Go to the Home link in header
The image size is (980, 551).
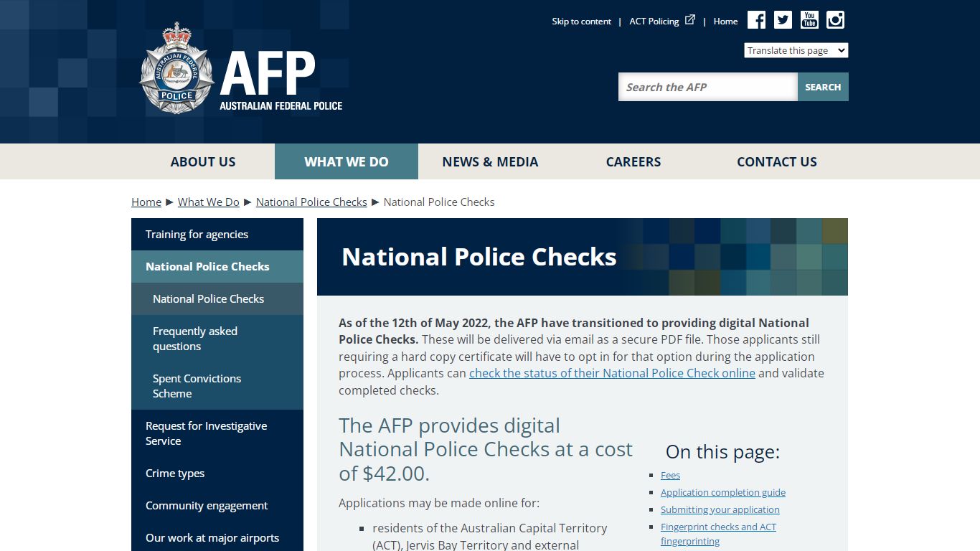coord(725,22)
